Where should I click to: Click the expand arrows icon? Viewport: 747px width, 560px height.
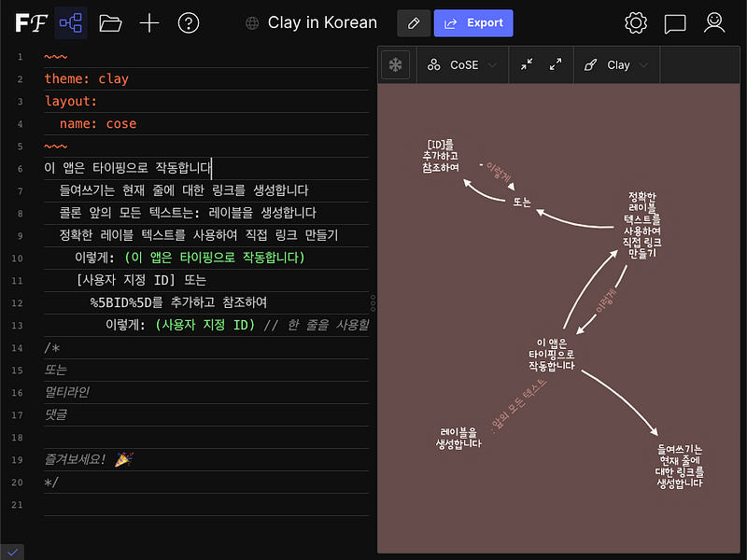556,64
